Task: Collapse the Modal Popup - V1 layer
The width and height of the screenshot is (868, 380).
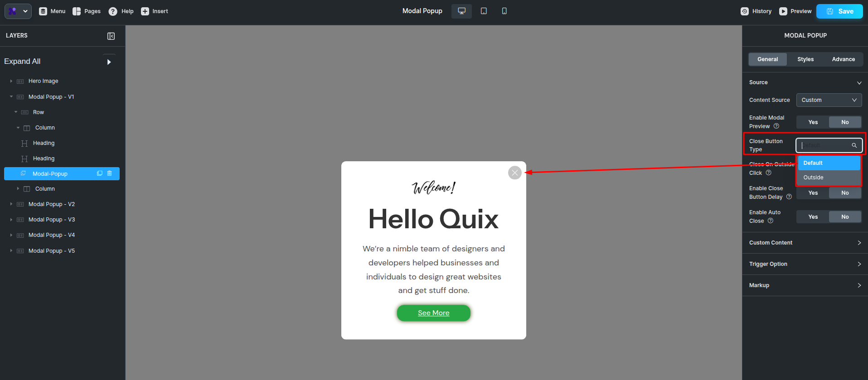Action: tap(11, 96)
